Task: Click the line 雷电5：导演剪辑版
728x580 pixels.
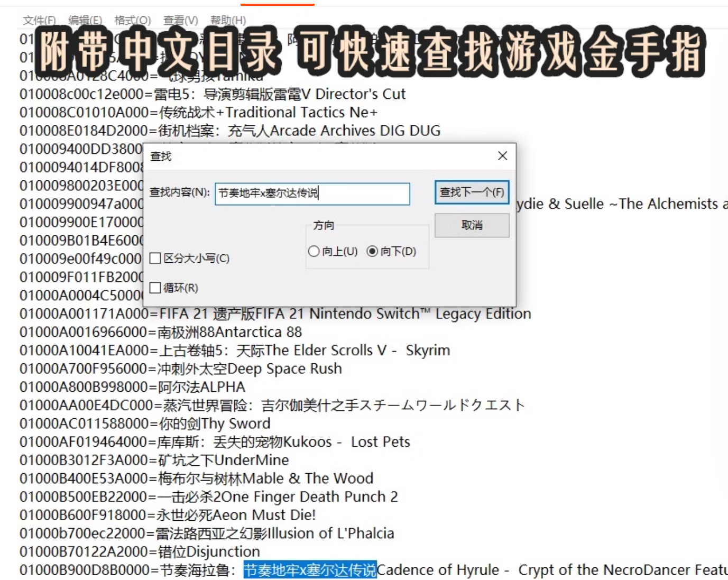Action: coord(213,94)
